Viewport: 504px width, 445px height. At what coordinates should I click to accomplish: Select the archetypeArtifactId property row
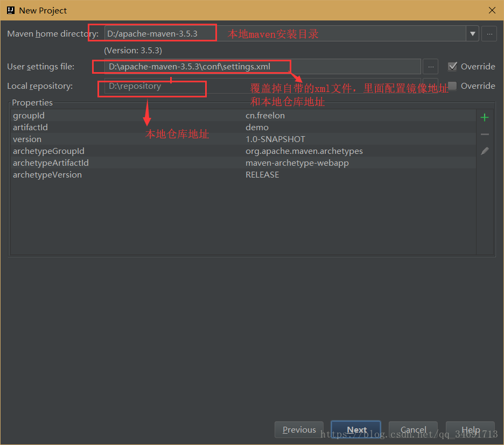(243, 163)
